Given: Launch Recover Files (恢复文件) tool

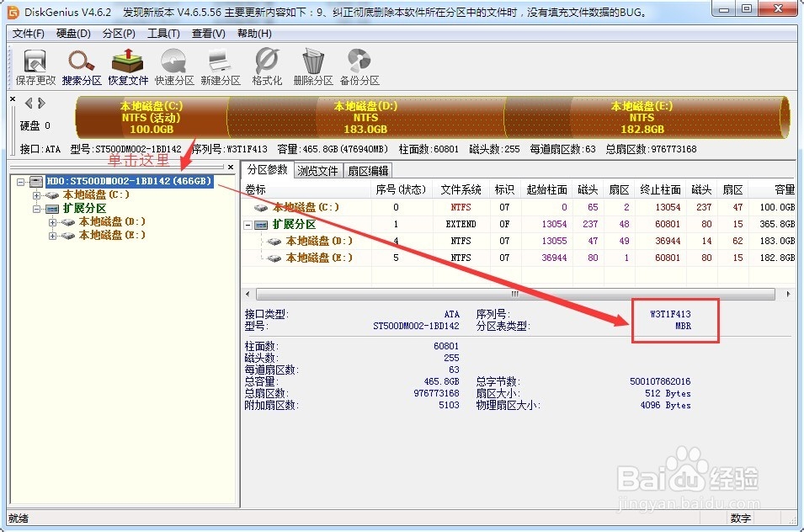Looking at the screenshot, I should click(128, 66).
